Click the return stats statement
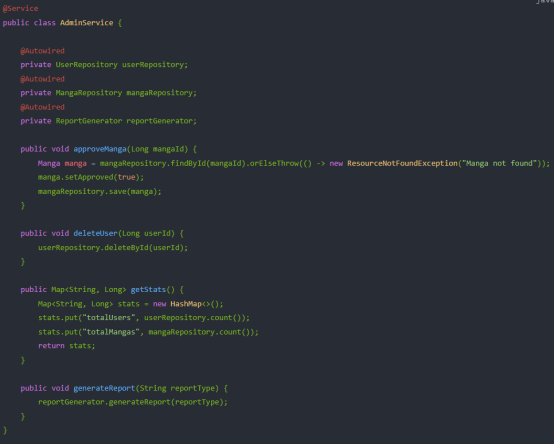554x444 pixels. [x=66, y=346]
